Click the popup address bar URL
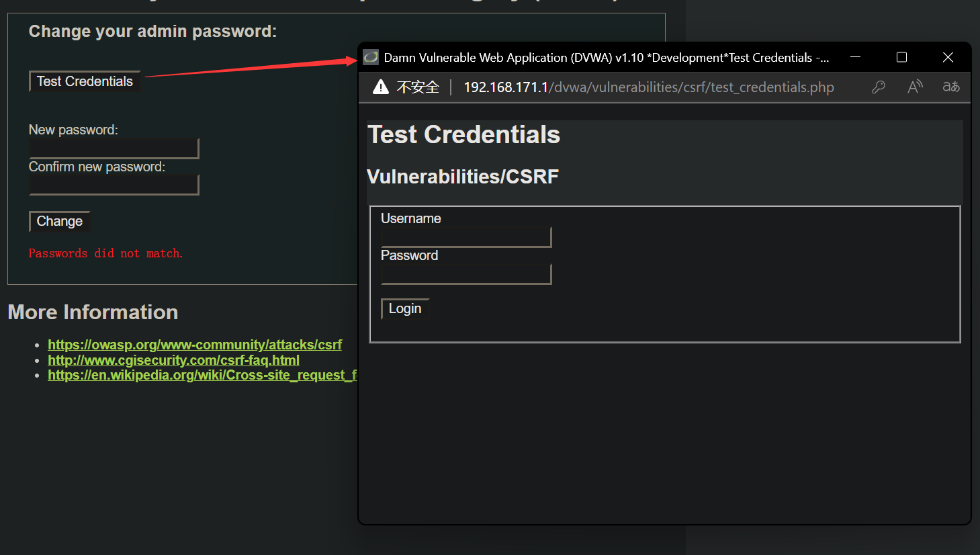The height and width of the screenshot is (555, 980). 649,87
